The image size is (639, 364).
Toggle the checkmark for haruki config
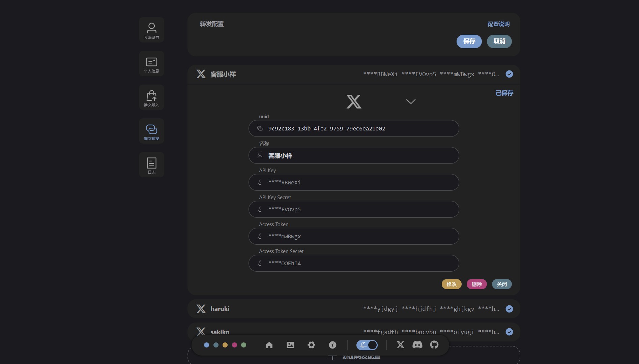click(509, 309)
